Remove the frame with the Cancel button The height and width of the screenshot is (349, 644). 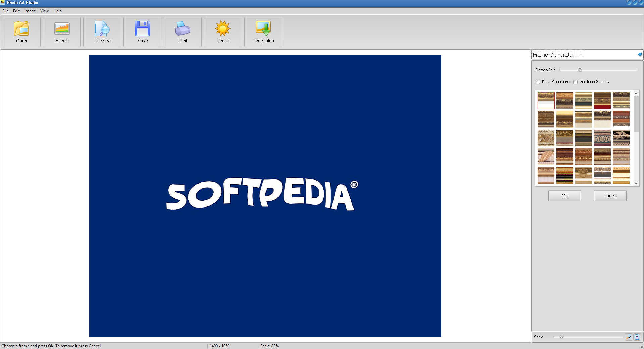pos(610,196)
